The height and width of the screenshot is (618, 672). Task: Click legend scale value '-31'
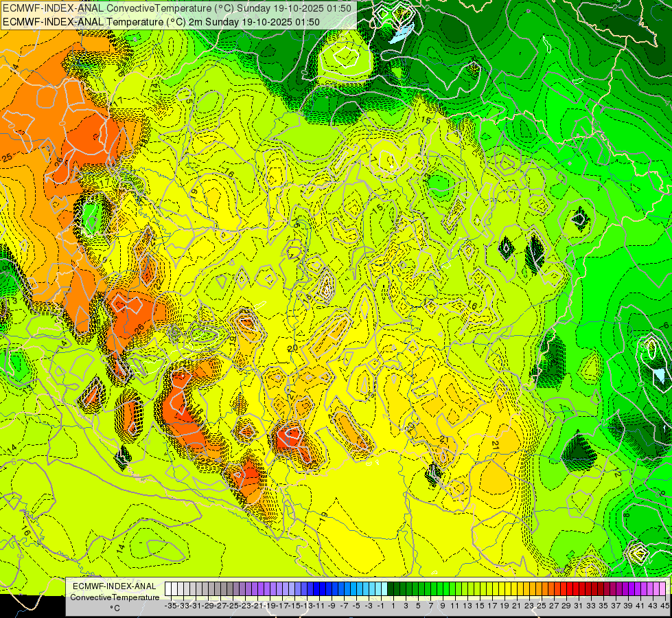[x=196, y=606]
